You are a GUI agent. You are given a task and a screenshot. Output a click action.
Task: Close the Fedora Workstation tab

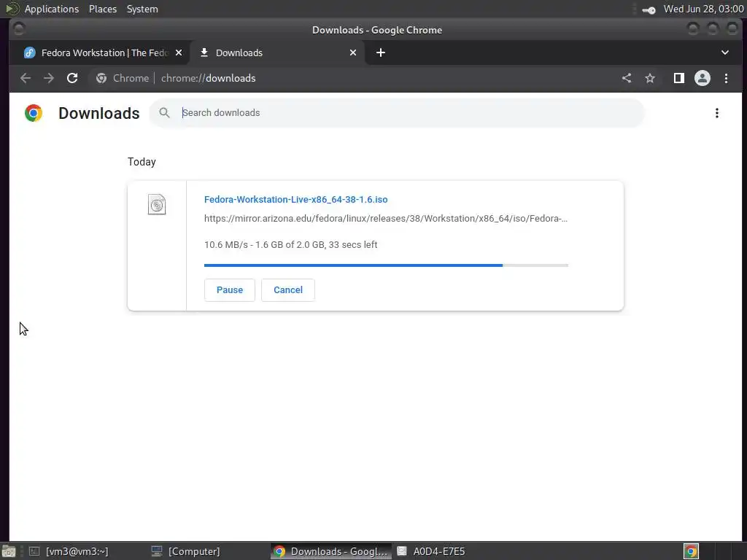179,52
